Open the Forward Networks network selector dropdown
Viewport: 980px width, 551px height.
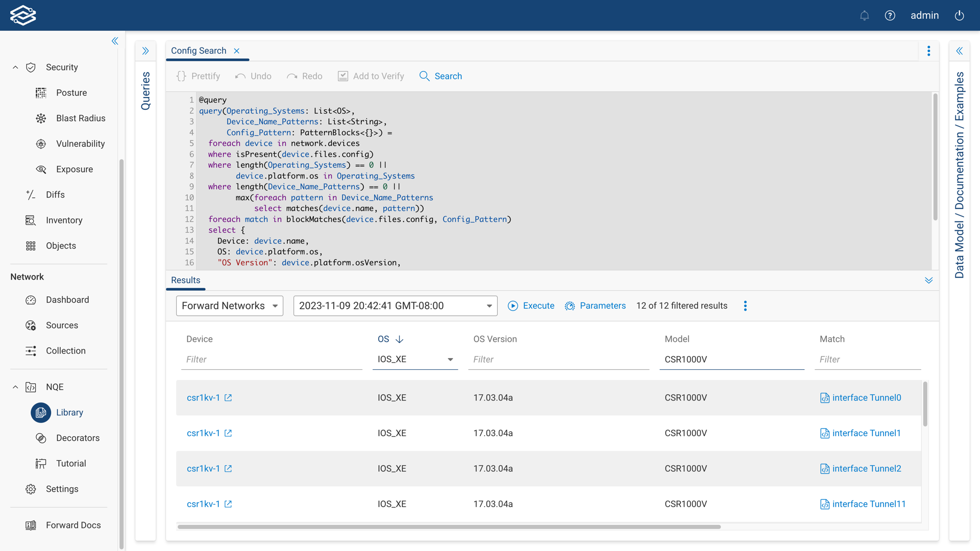pyautogui.click(x=229, y=306)
